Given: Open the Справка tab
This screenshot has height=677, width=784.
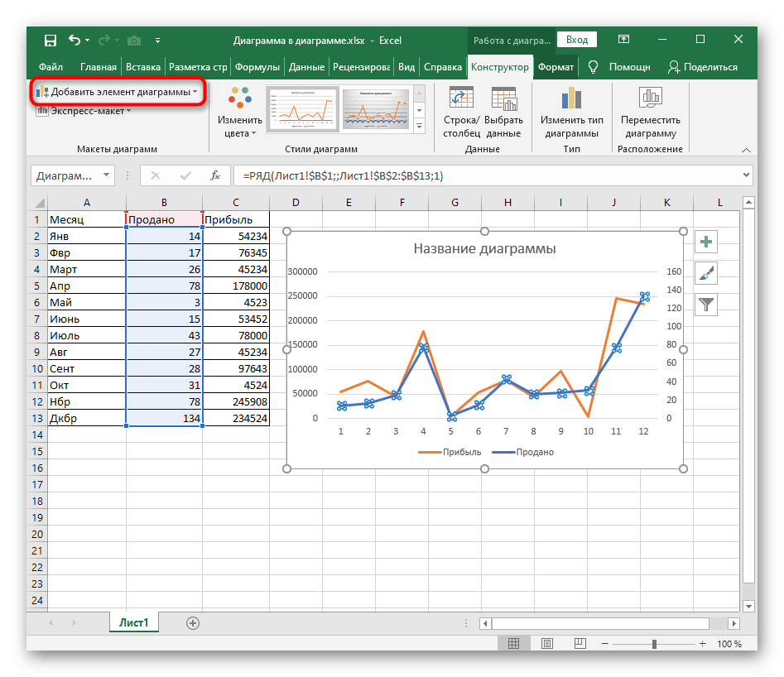Looking at the screenshot, I should pyautogui.click(x=442, y=67).
